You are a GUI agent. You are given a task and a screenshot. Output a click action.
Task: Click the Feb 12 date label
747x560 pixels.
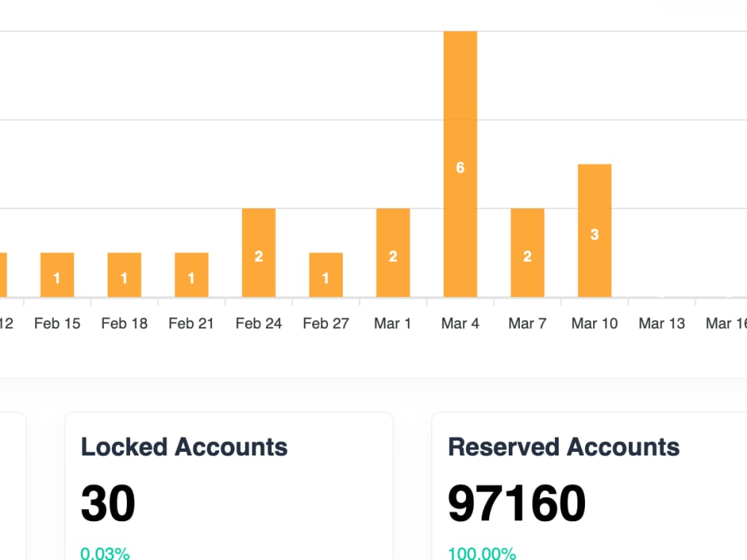pyautogui.click(x=6, y=323)
